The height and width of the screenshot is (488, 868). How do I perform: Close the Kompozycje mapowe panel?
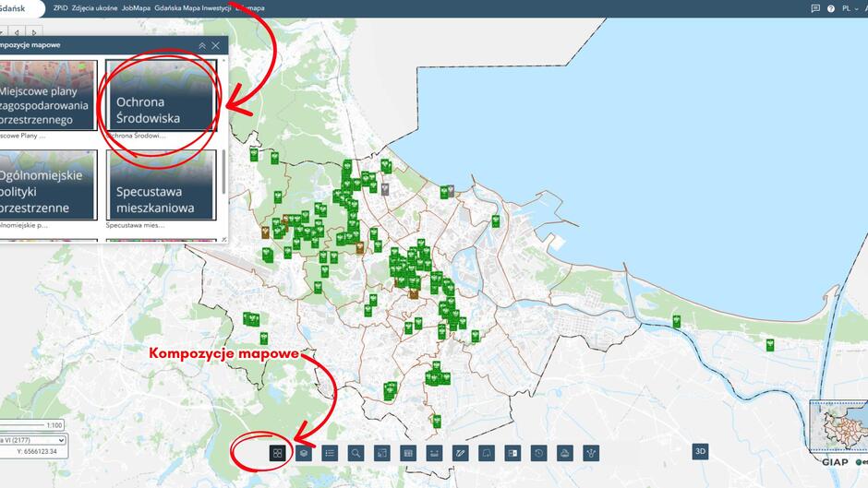(216, 45)
